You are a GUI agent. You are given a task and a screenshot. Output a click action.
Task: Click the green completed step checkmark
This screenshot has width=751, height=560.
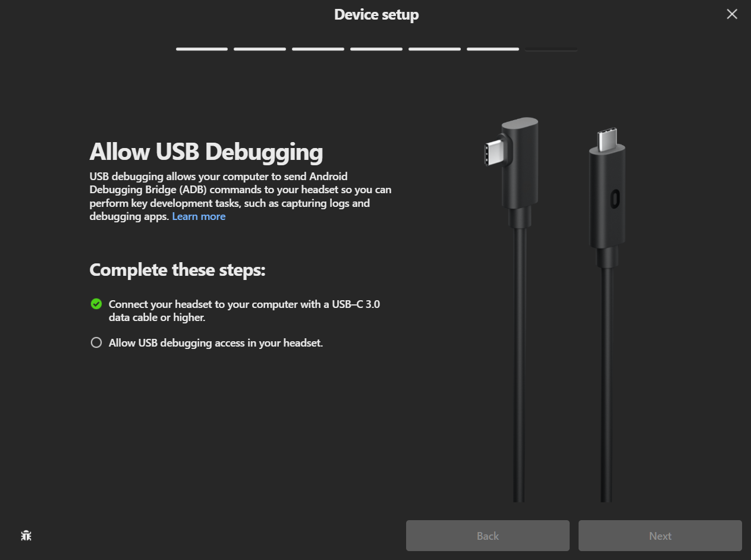[96, 304]
